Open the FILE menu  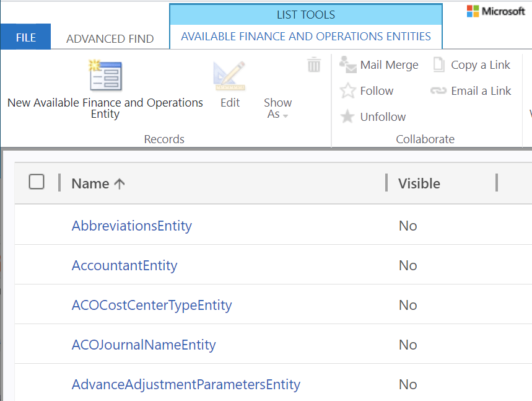[x=25, y=37]
